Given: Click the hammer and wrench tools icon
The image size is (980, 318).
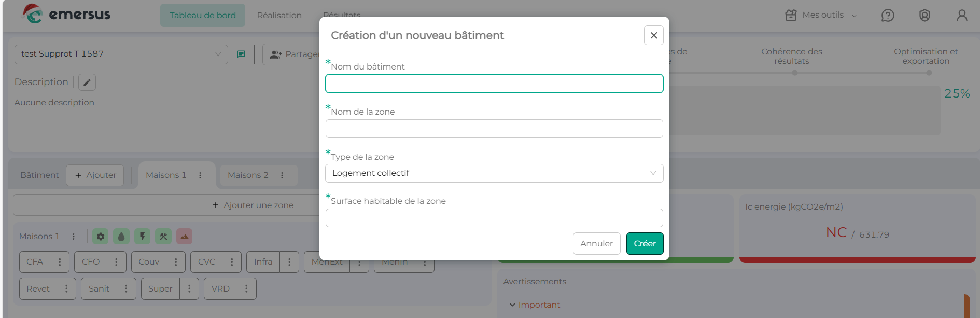Looking at the screenshot, I should [x=163, y=237].
